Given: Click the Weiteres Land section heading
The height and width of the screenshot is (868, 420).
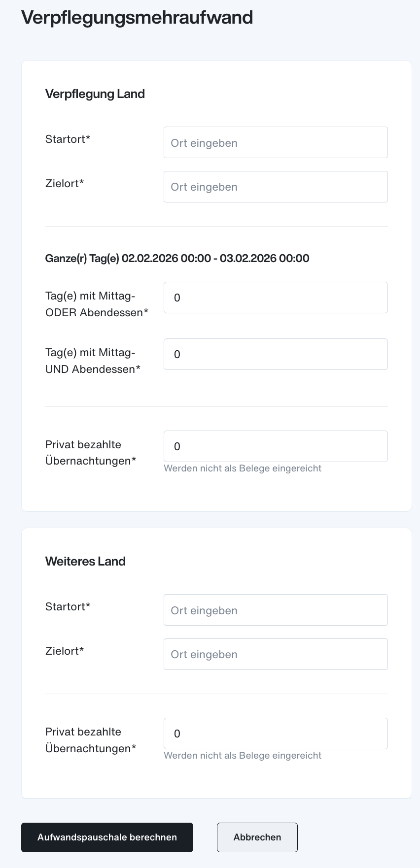Looking at the screenshot, I should (85, 562).
